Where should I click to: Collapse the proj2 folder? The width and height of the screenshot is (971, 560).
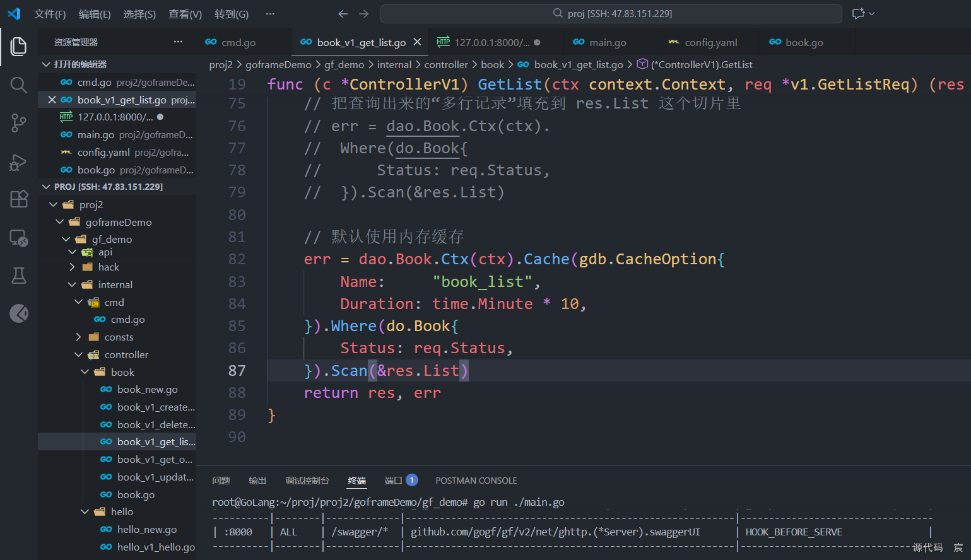tap(117, 204)
